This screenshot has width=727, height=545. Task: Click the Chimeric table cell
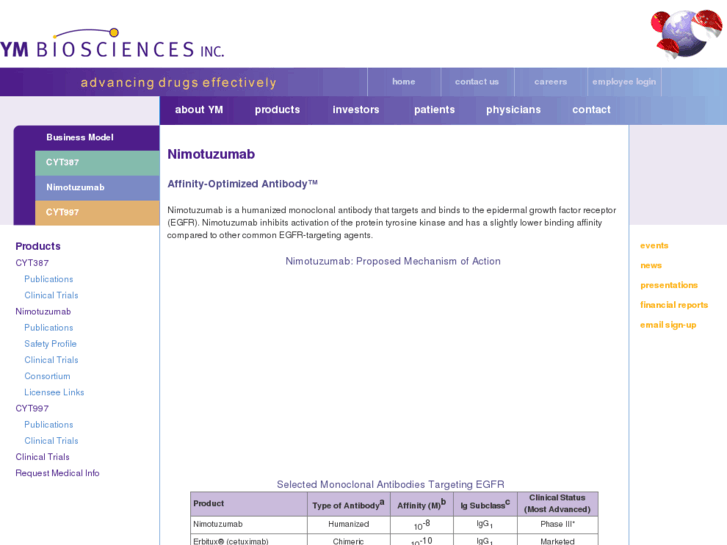349,540
